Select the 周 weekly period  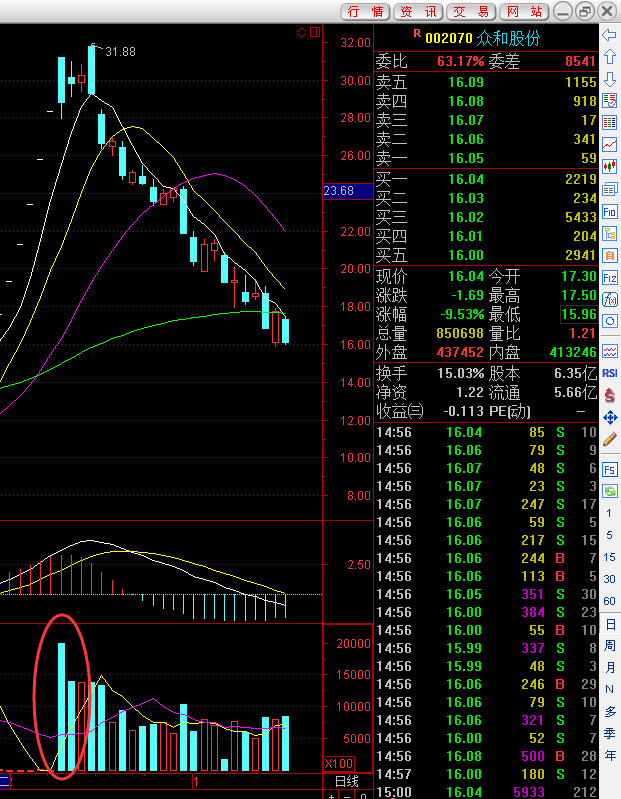610,645
